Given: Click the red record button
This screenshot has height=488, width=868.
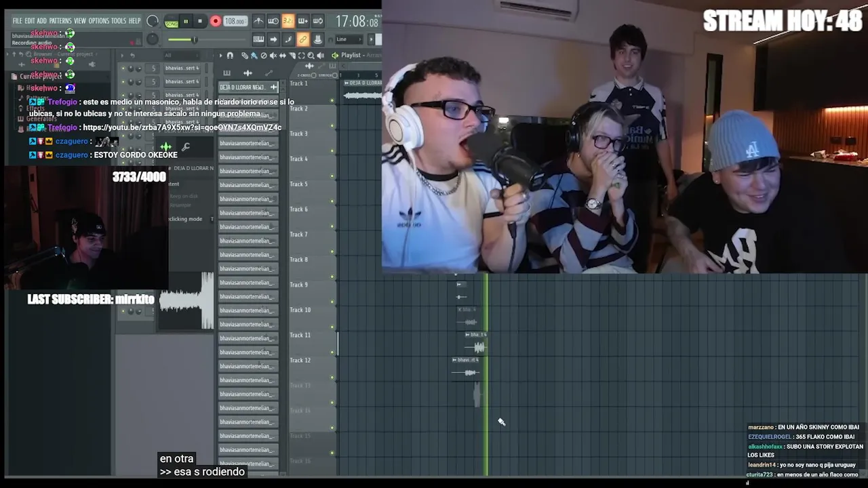Looking at the screenshot, I should click(x=215, y=21).
